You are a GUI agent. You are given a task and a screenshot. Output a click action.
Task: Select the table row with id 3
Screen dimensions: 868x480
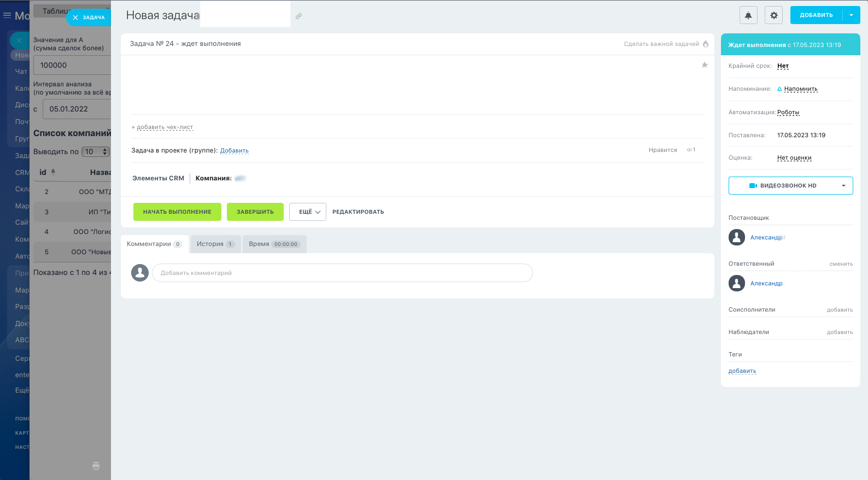(72, 212)
